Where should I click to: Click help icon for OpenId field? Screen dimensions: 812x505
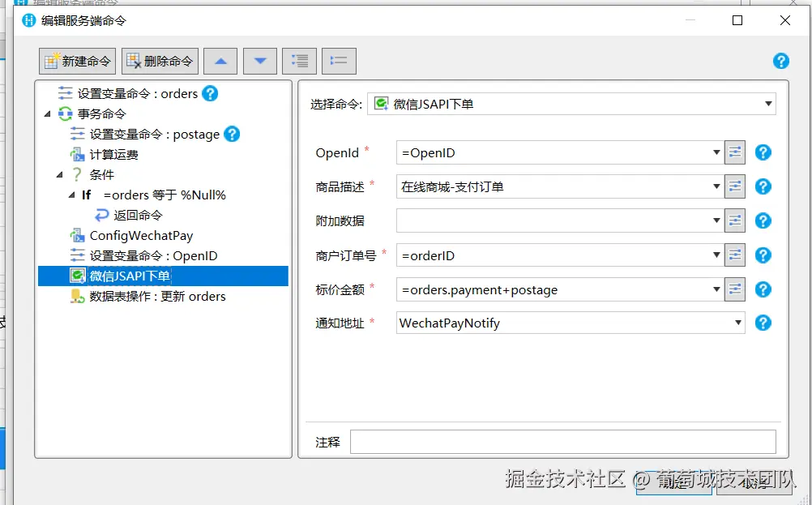pos(763,152)
